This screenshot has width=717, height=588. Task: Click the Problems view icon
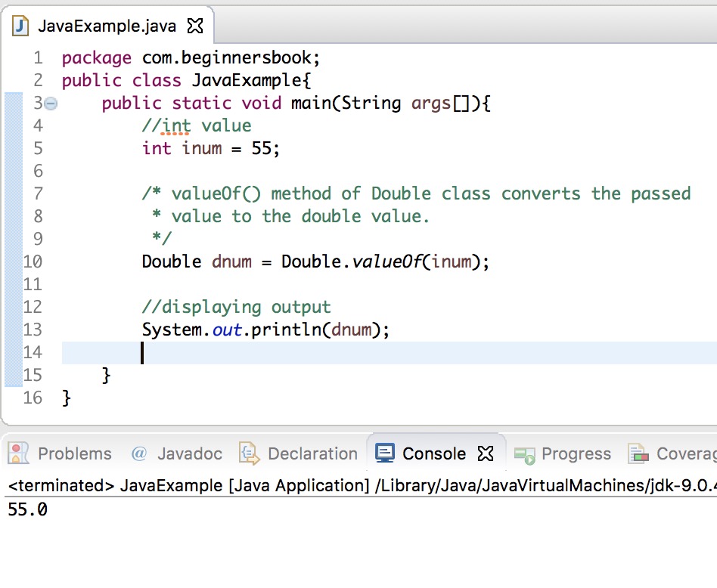(19, 453)
